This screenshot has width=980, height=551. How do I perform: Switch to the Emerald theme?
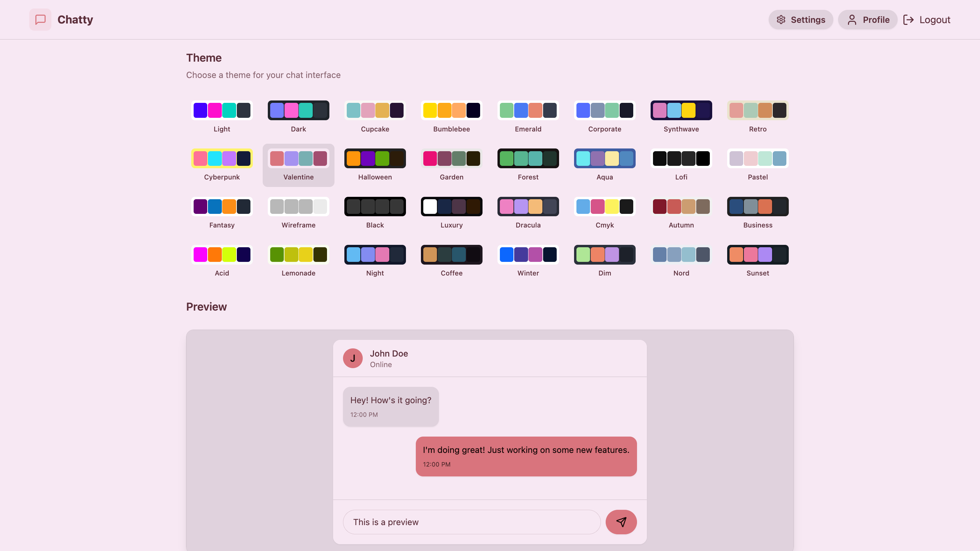click(528, 117)
